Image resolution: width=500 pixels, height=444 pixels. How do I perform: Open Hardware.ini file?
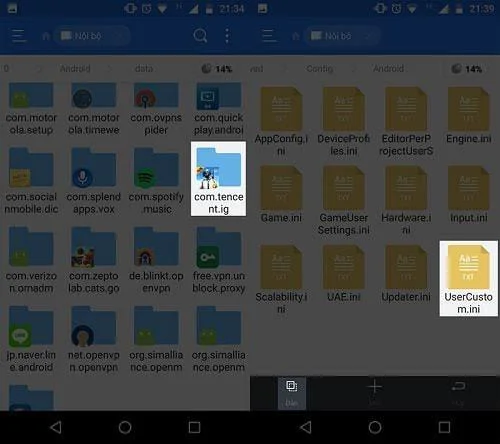(x=406, y=201)
